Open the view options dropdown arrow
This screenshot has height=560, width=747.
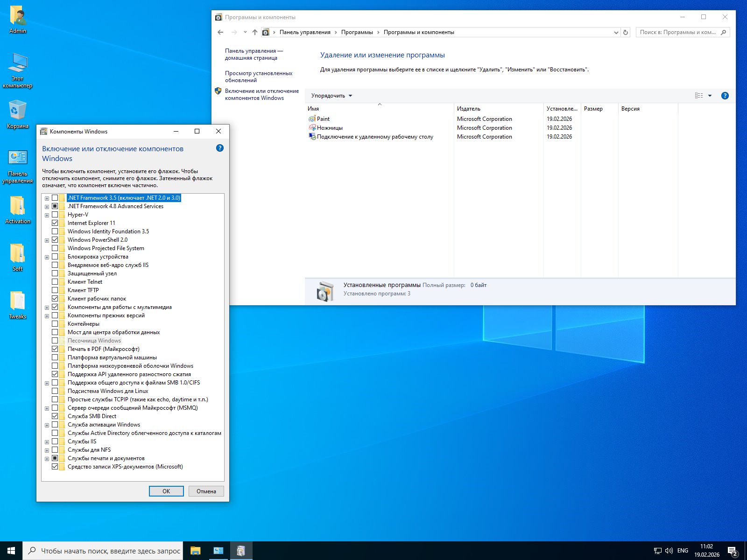click(710, 96)
